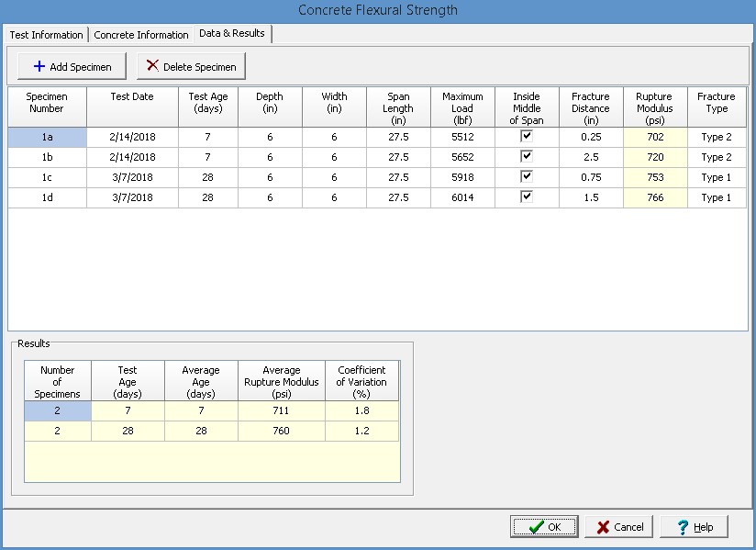The image size is (756, 550).
Task: Toggle Inside Middle of Span checkbox for 1c
Action: [527, 176]
